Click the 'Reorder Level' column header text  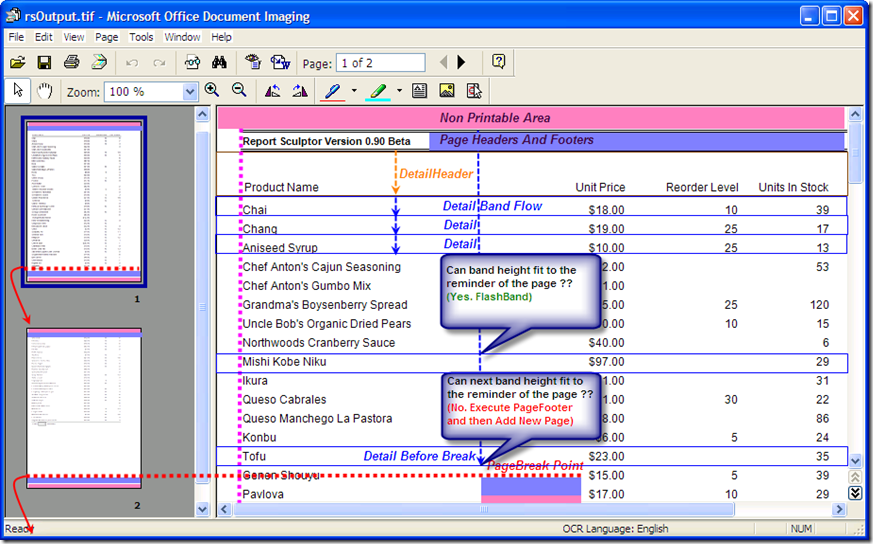click(702, 187)
